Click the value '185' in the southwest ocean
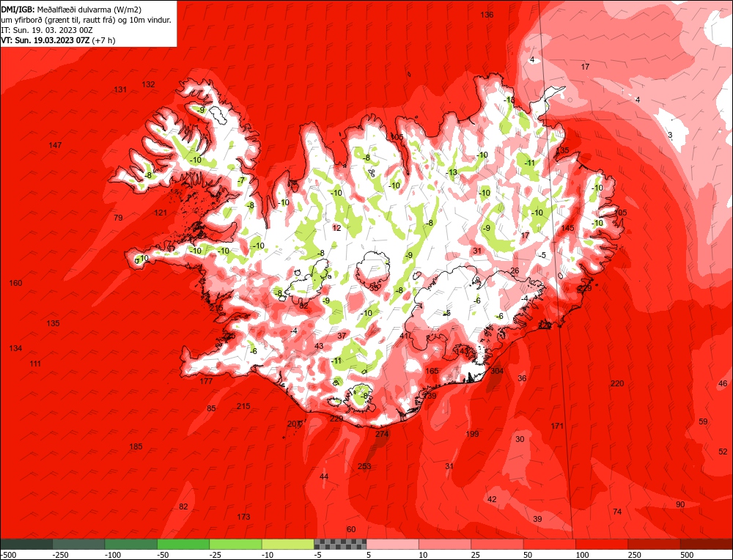 point(136,446)
